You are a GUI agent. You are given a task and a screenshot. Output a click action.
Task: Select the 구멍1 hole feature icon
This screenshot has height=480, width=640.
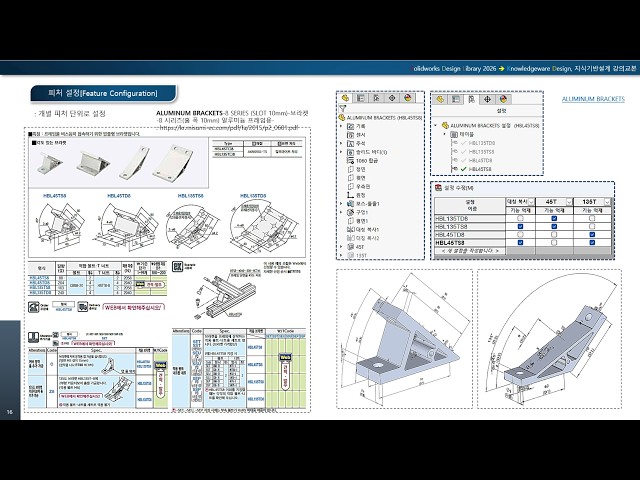point(350,212)
